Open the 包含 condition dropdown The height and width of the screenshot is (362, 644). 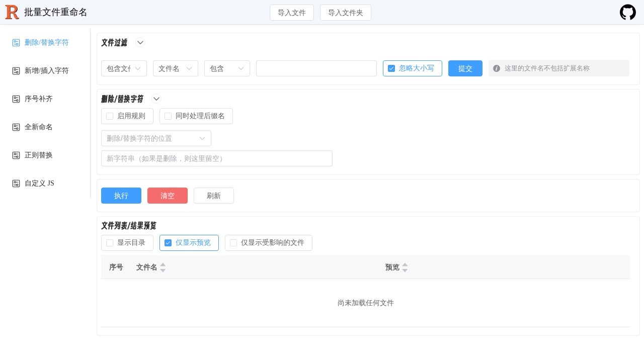(x=227, y=68)
